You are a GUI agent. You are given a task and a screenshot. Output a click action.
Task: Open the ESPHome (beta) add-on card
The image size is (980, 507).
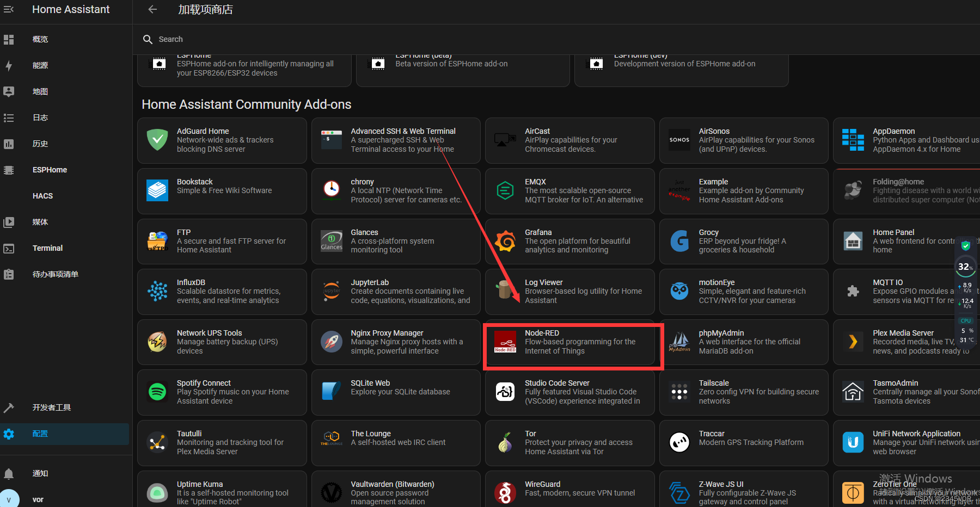point(463,71)
